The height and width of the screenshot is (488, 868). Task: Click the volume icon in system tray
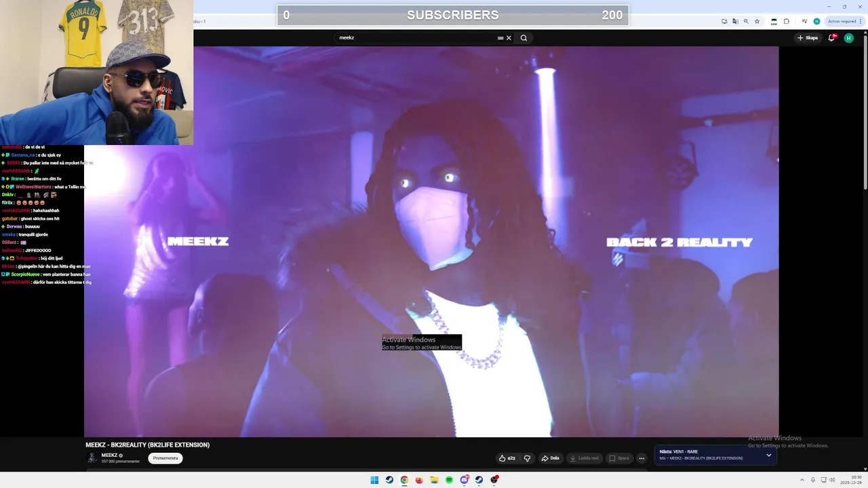(x=832, y=480)
